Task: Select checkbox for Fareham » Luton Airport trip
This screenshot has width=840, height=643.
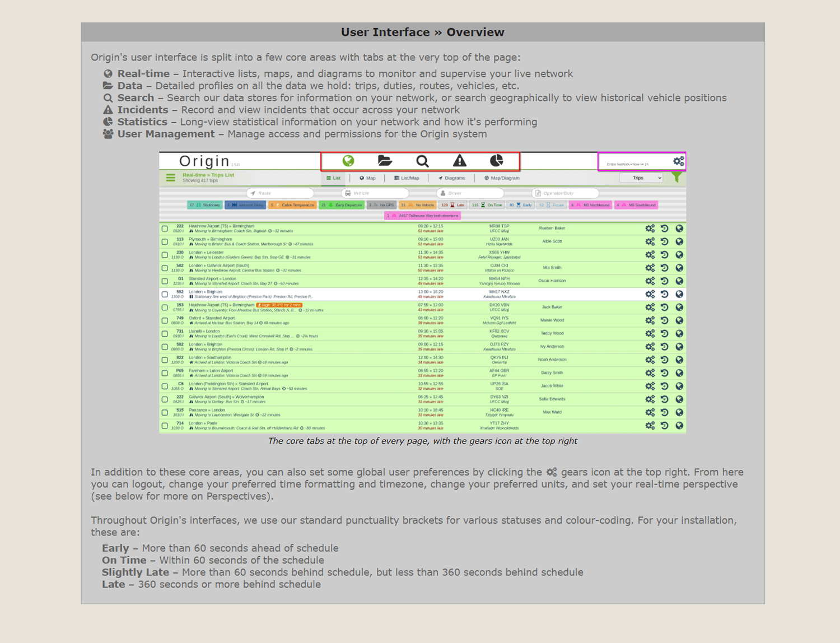Action: point(165,373)
